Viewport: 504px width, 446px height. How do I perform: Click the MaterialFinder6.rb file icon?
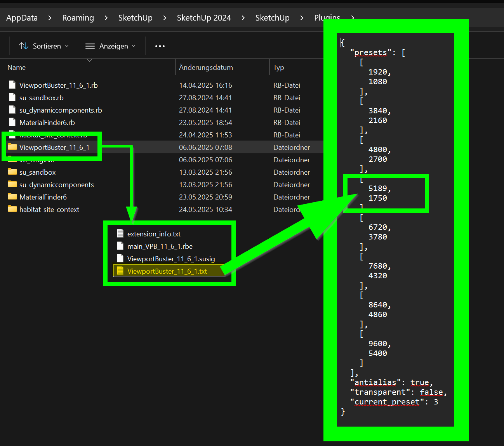pos(12,122)
